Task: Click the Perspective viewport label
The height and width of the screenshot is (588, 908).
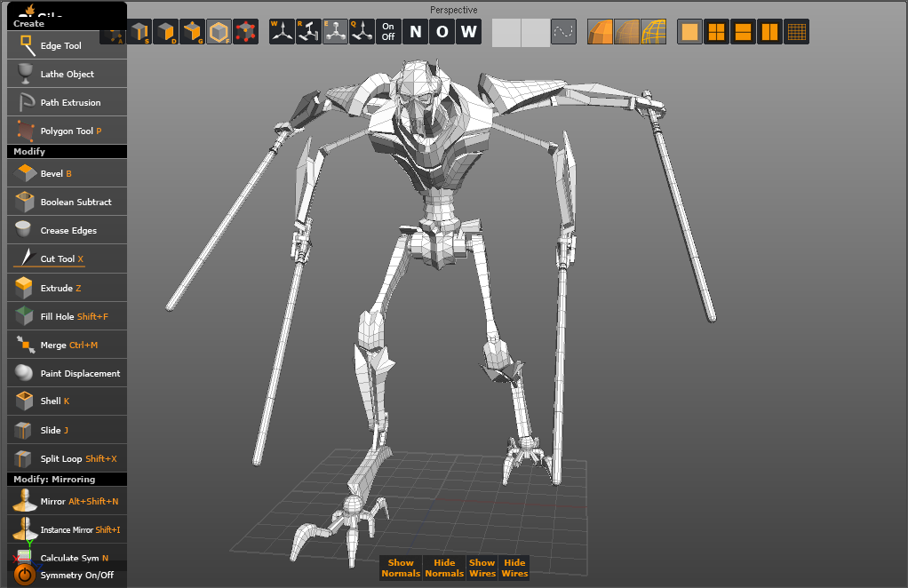Action: (453, 10)
